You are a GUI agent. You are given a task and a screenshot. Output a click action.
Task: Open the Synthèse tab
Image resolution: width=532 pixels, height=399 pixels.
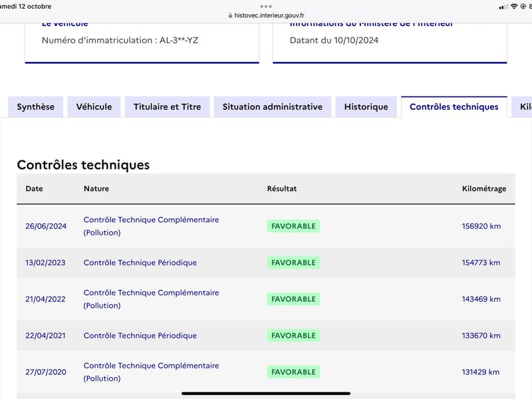coord(36,107)
